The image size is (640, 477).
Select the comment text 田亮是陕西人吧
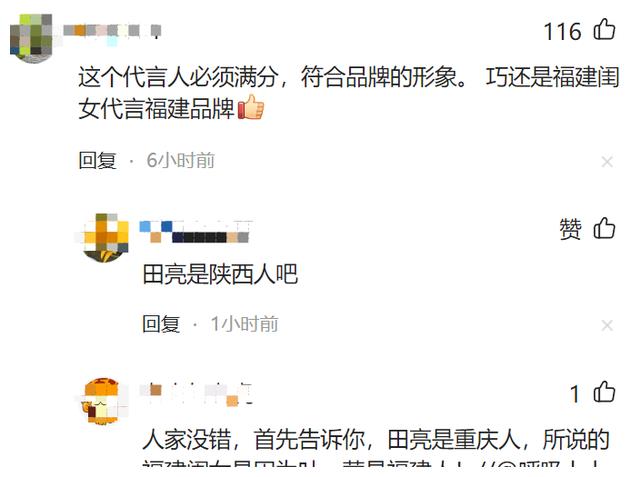click(220, 274)
